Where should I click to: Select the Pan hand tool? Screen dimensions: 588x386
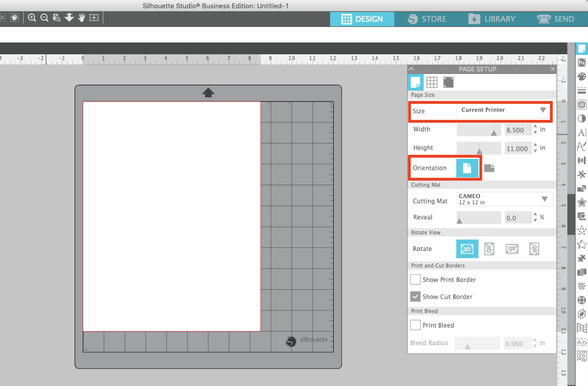(82, 18)
